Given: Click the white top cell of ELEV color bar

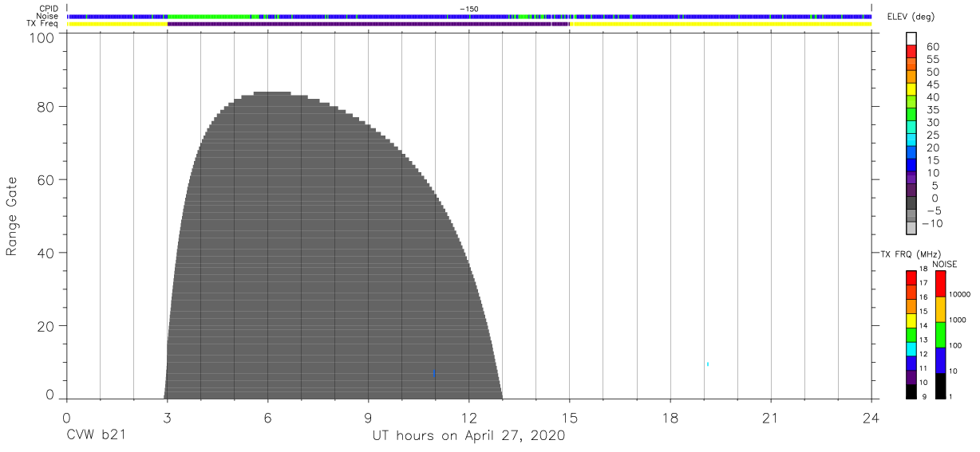Looking at the screenshot, I should [x=911, y=40].
